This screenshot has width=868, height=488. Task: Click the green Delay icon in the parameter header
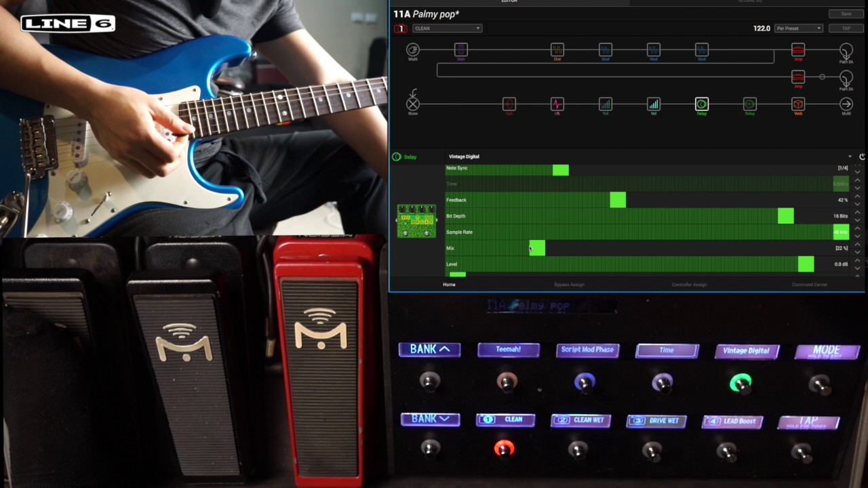point(397,157)
